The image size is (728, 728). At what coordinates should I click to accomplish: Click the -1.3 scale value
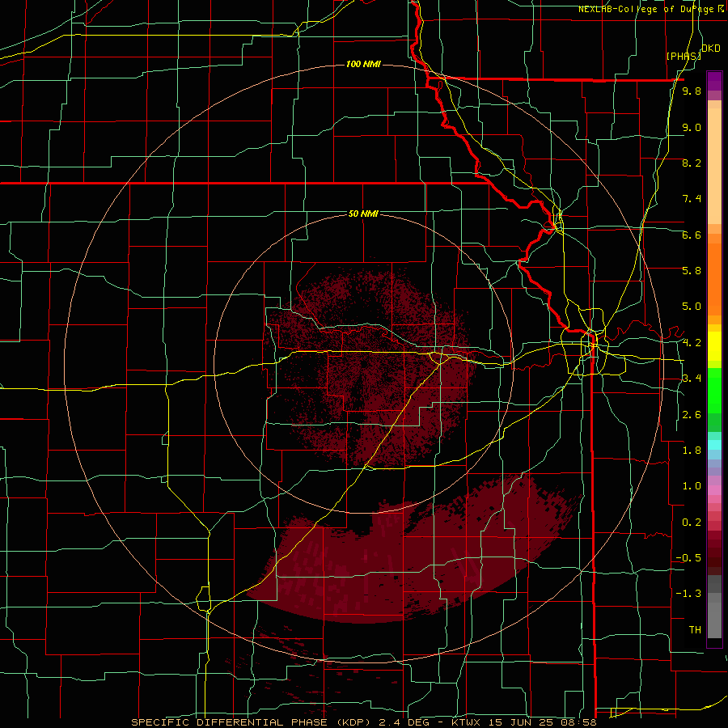click(689, 594)
